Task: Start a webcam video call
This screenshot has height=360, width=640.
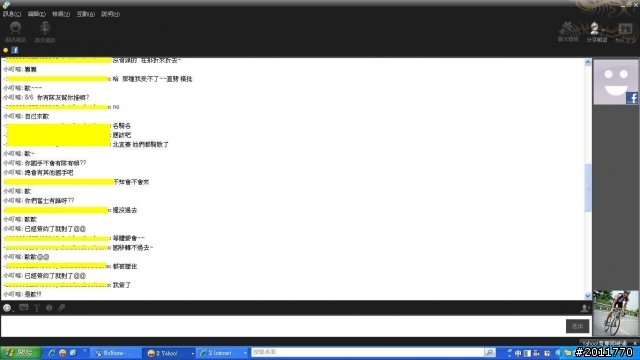Action: coord(16,32)
